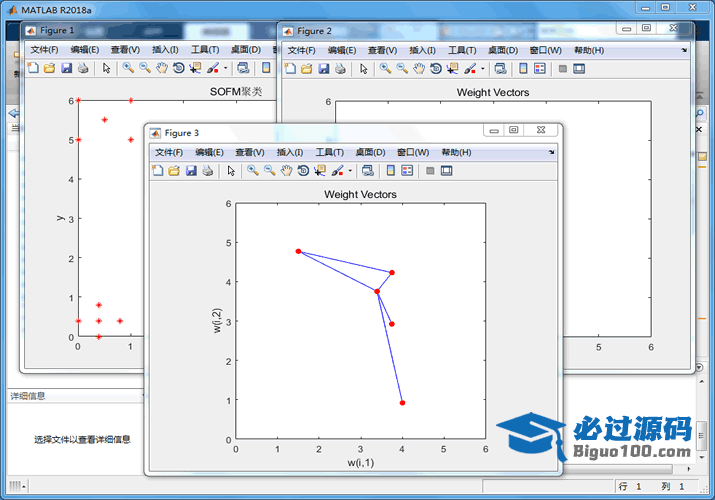Open 查看(V) menu in Figure 3
Image resolution: width=715 pixels, height=500 pixels.
click(x=250, y=152)
